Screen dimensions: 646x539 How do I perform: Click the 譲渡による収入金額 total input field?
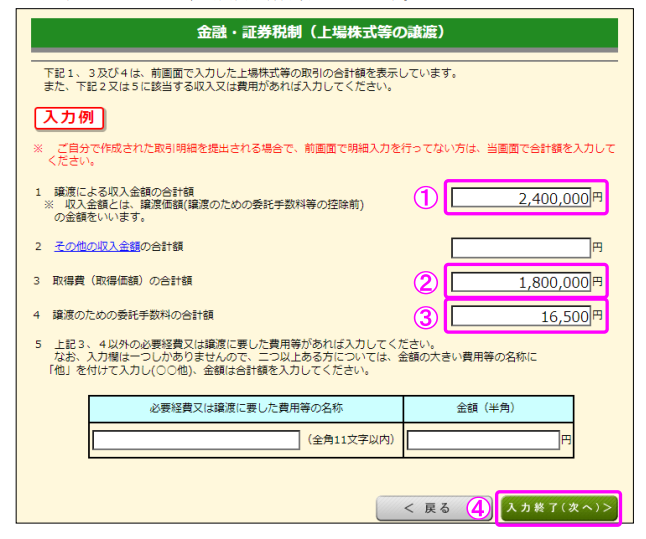pos(521,197)
